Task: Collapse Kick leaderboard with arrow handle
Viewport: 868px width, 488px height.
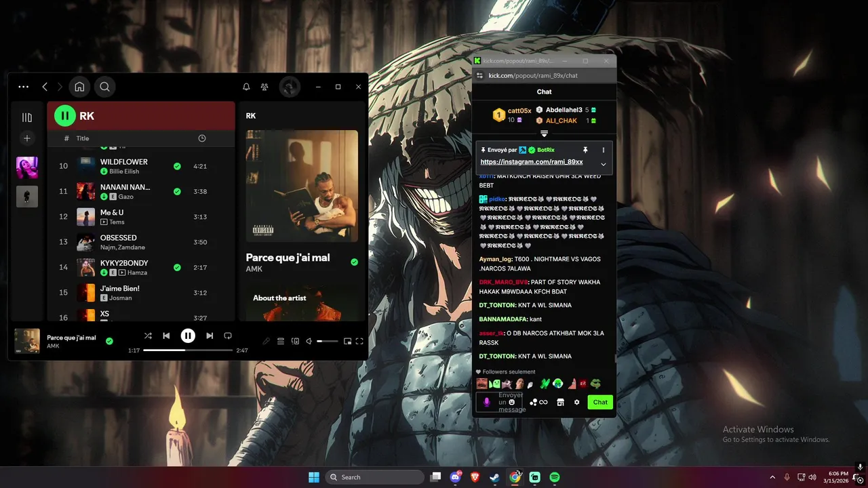Action: click(x=544, y=134)
